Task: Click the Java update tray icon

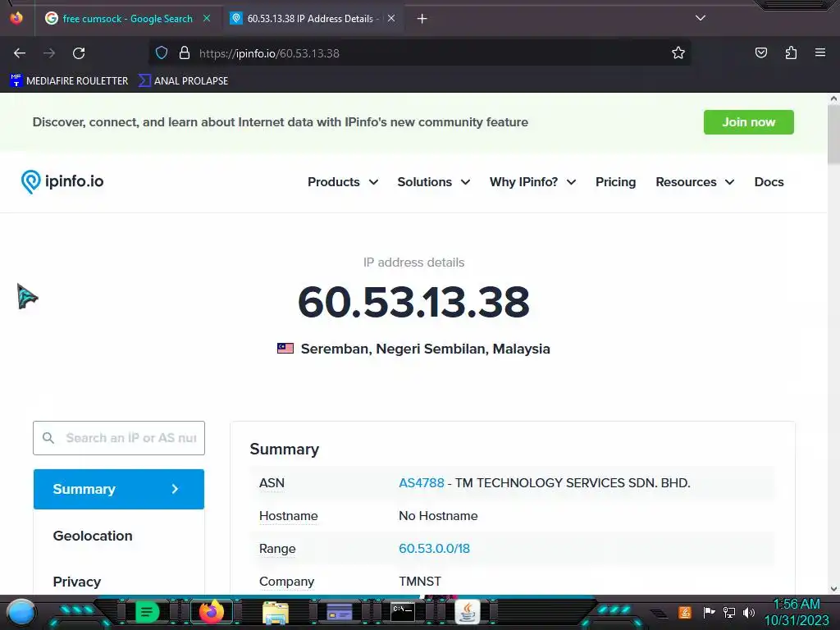Action: (685, 612)
